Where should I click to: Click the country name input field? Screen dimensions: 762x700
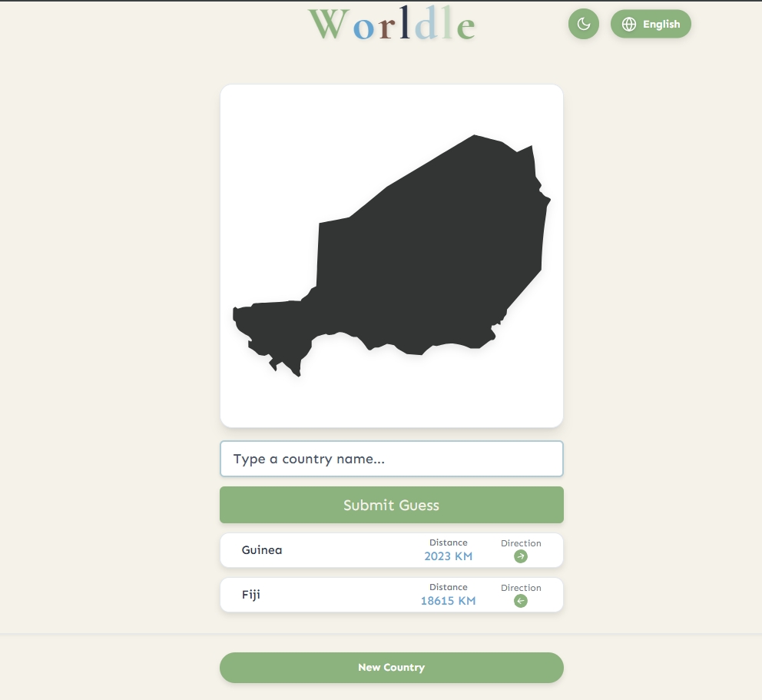click(x=392, y=459)
